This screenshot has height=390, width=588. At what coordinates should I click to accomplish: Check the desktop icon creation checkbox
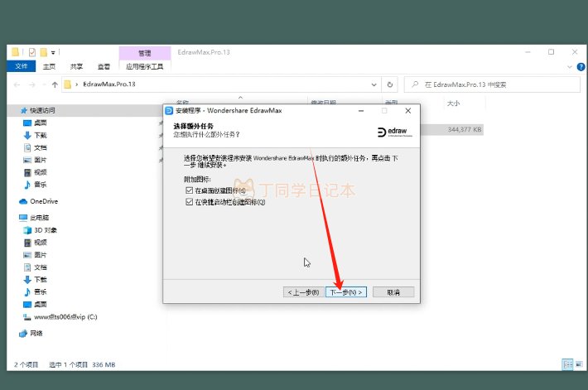click(189, 190)
